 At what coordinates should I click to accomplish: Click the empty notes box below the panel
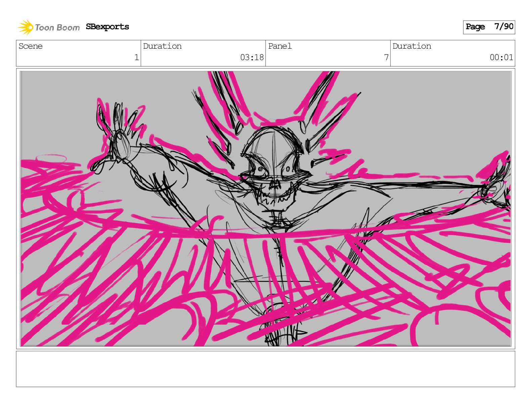click(x=265, y=369)
